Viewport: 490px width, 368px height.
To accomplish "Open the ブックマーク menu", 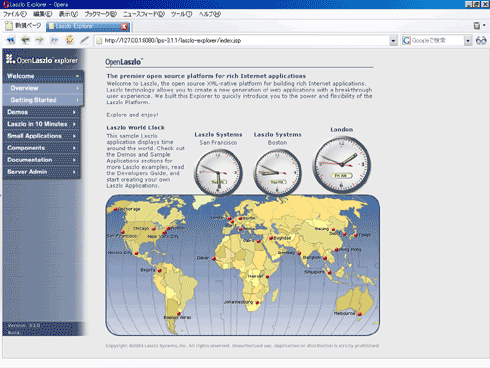I will 100,14.
